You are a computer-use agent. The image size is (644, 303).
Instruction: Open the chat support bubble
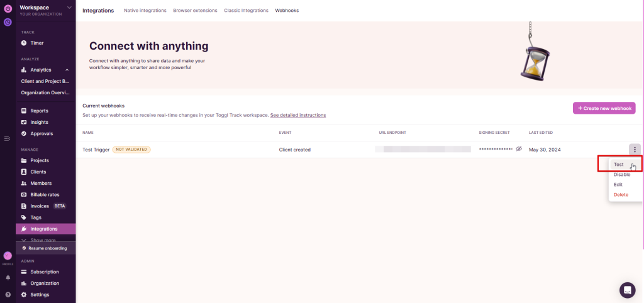(x=627, y=290)
